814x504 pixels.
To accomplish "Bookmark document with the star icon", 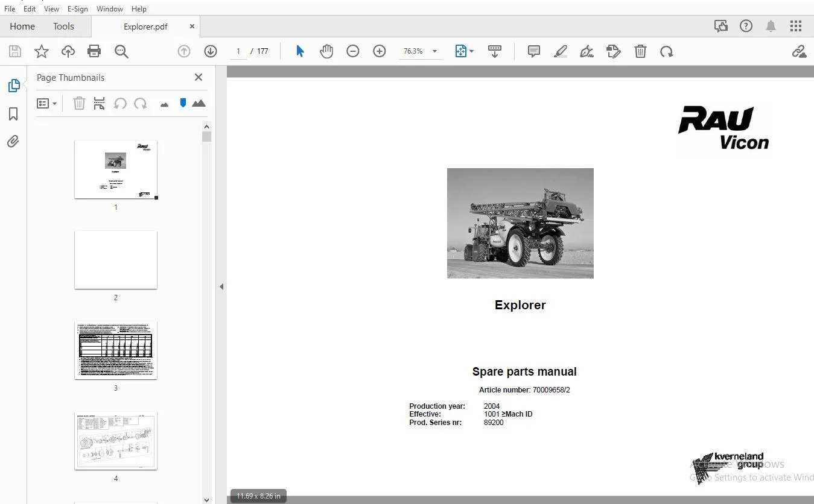I will [x=42, y=51].
